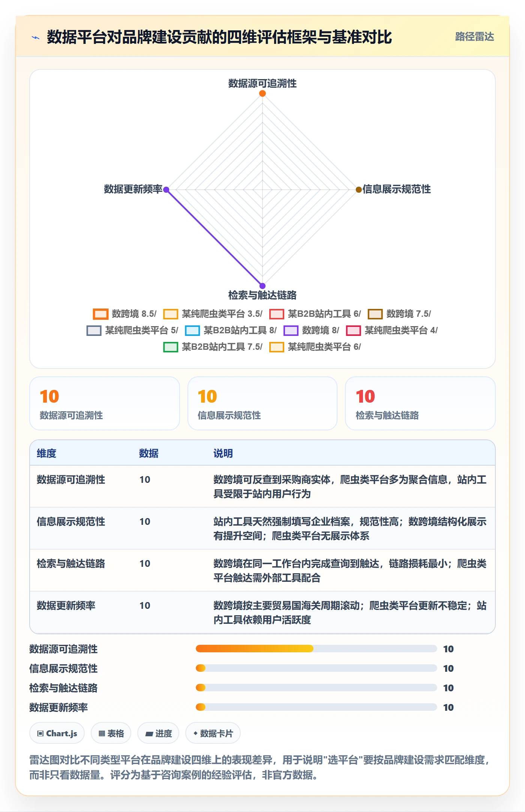
Task: Click the value 10 in the 信息展示规范性 table row
Action: pos(145,521)
